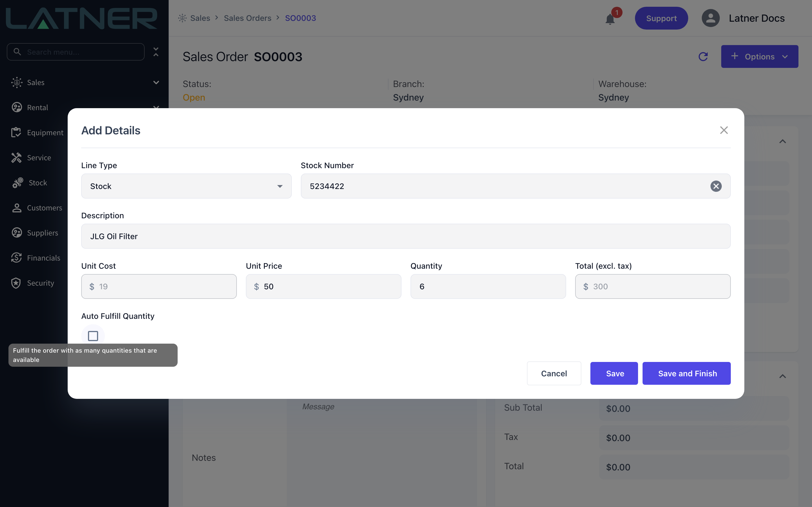Collapse sidebar menu with arrows icon
The width and height of the screenshot is (812, 507).
[156, 52]
